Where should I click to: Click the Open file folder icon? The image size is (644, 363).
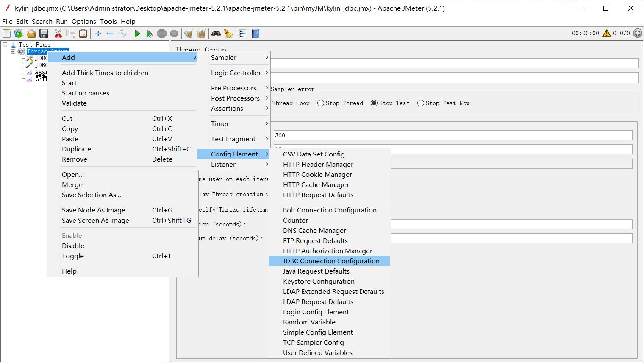[x=31, y=34]
